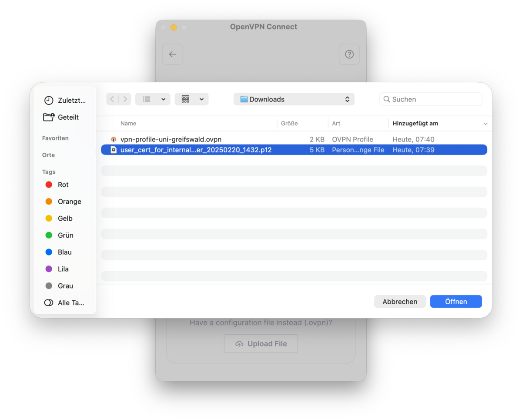The image size is (522, 420).
Task: Switch the file dialog to list view
Action: 147,99
